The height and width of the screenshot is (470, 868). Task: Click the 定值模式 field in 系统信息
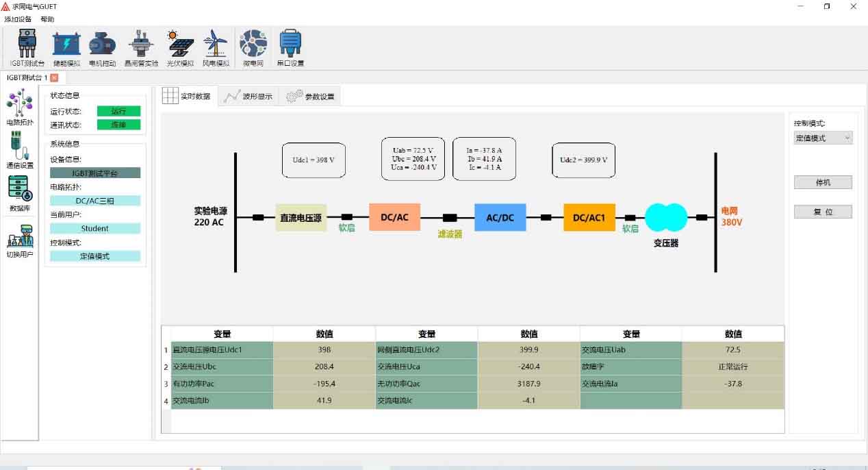point(95,256)
